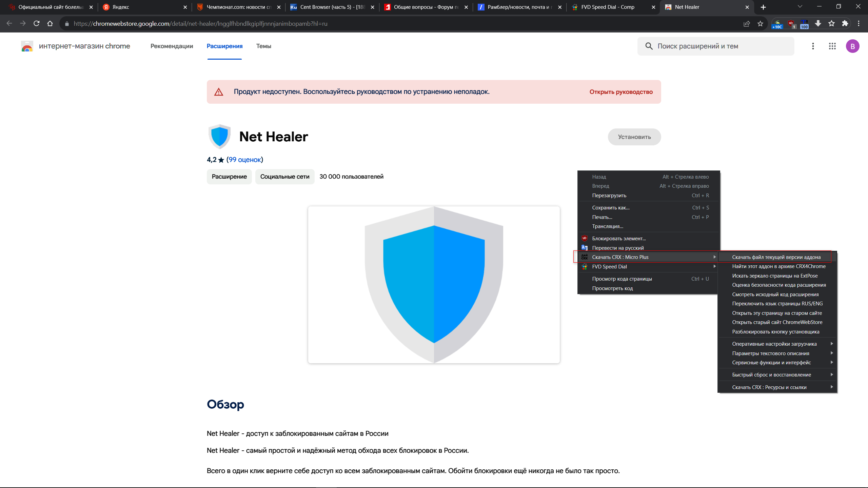Viewport: 868px width, 488px height.
Task: Click the star extension toolbar icon
Action: (x=832, y=23)
